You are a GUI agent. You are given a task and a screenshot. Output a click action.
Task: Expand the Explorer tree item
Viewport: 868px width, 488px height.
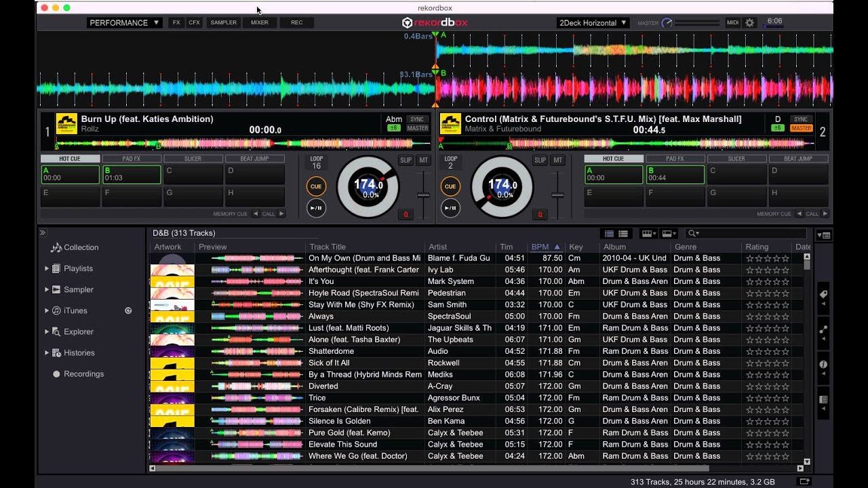47,331
